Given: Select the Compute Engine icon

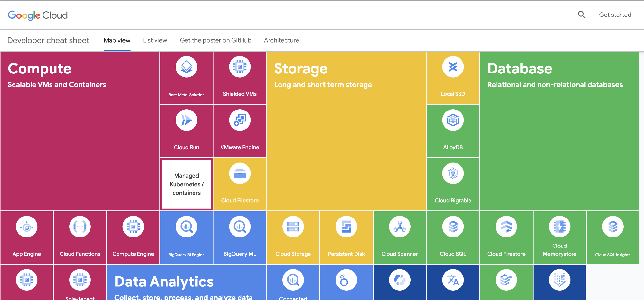Looking at the screenshot, I should click(133, 227).
